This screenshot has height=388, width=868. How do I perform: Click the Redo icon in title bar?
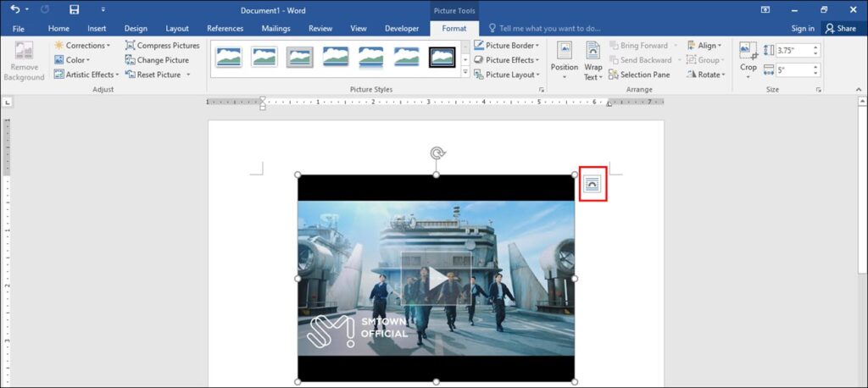[46, 9]
